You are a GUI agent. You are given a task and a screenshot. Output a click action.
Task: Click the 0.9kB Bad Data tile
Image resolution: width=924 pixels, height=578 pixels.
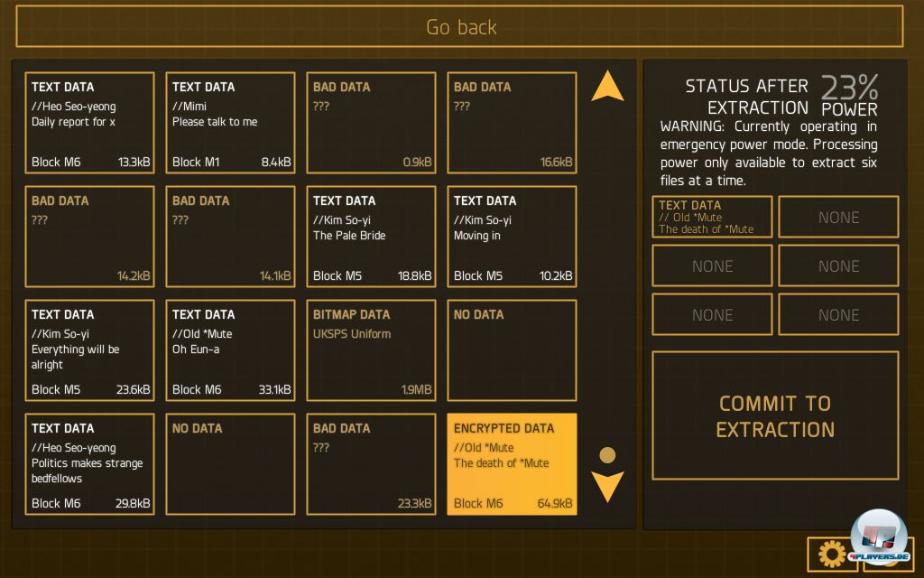tap(371, 123)
